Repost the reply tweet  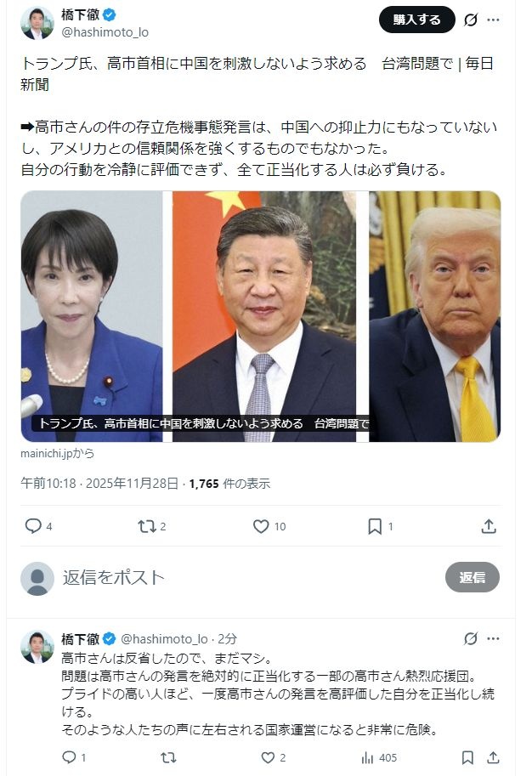point(168,757)
